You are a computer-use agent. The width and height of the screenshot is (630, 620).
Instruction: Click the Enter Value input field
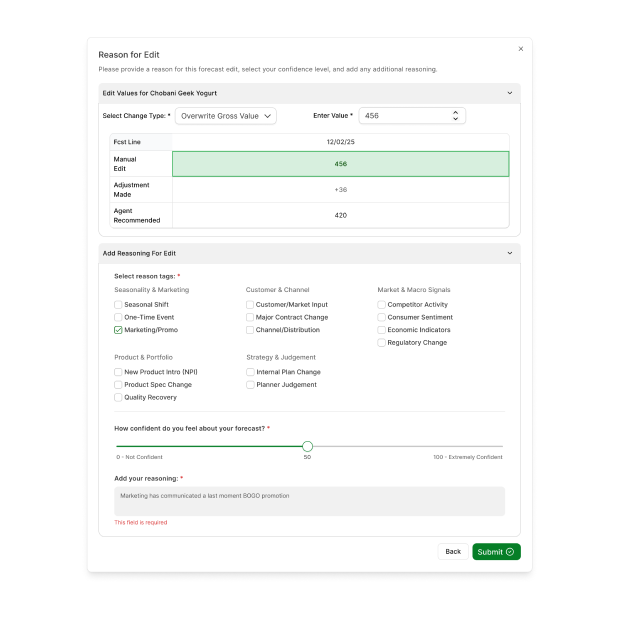(405, 116)
